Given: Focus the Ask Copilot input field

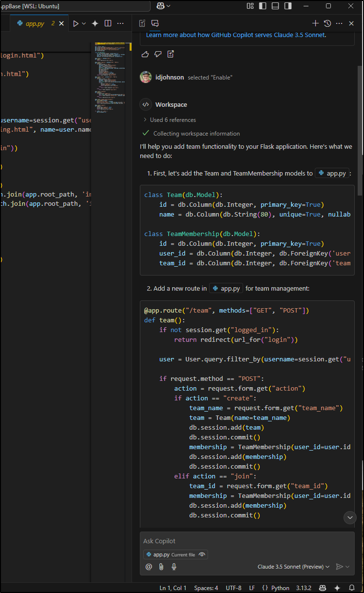Looking at the screenshot, I should (247, 541).
